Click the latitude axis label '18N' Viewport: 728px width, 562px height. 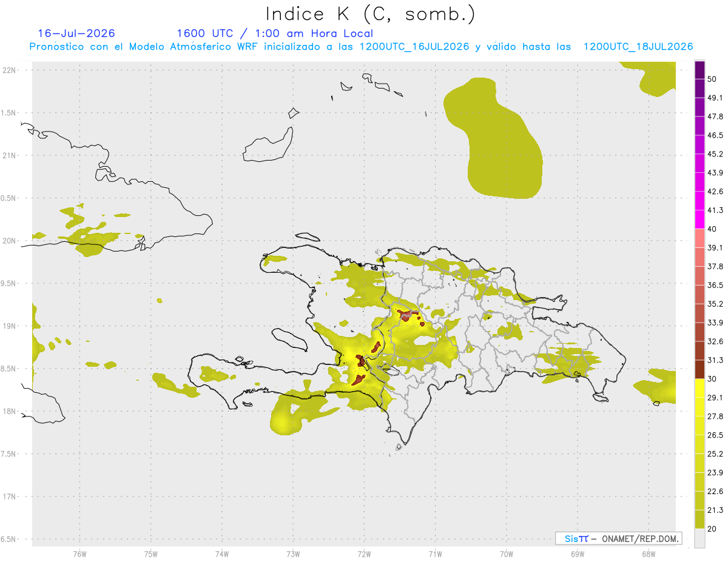point(10,411)
